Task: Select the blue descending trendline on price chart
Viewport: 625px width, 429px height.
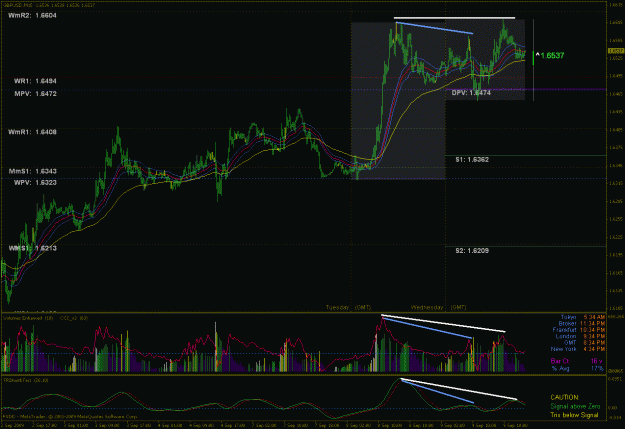Action: click(434, 28)
